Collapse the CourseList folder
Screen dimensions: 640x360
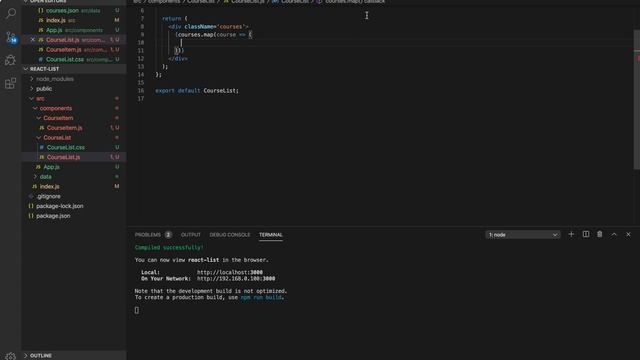(73, 138)
